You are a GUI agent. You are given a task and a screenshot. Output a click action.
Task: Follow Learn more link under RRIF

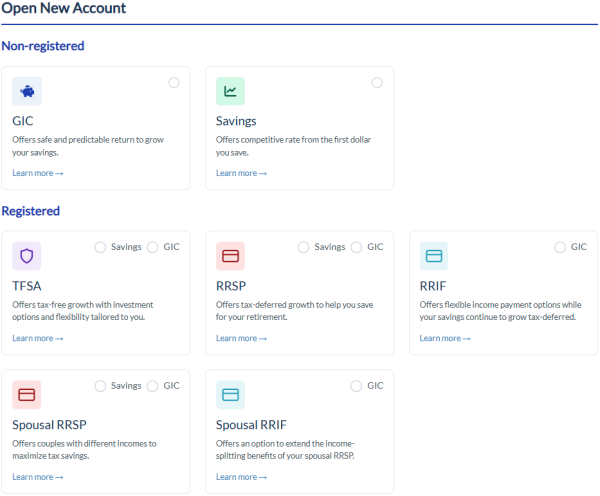point(445,338)
